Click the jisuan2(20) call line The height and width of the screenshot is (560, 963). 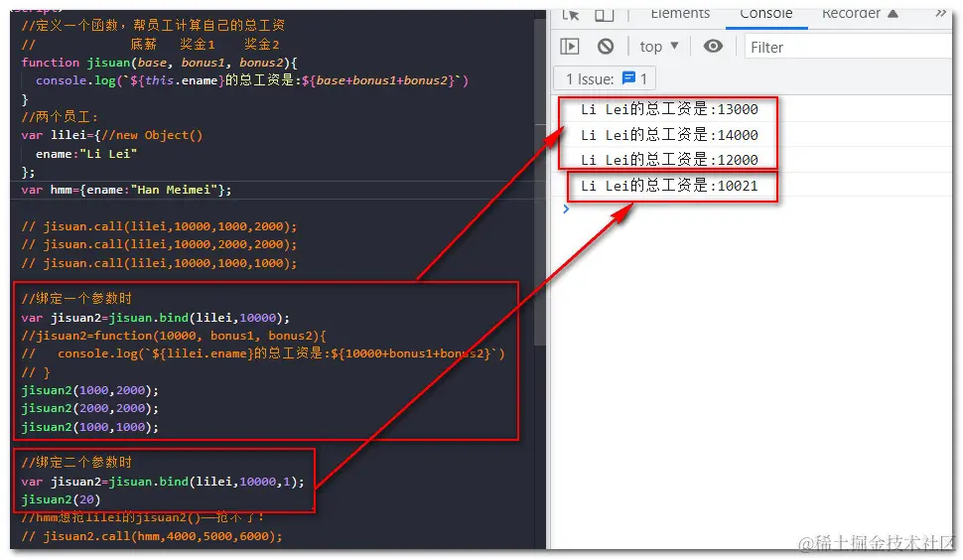coord(61,499)
